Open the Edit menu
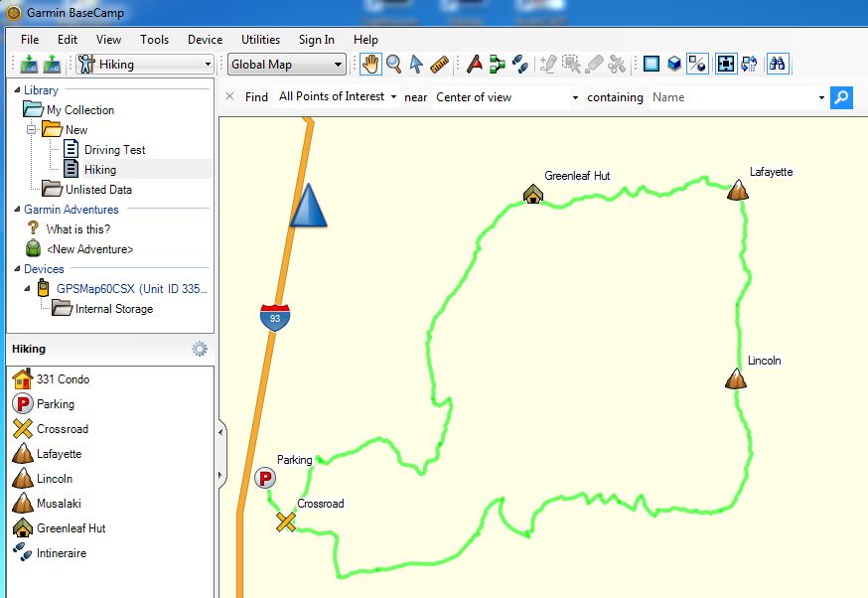The height and width of the screenshot is (598, 868). pyautogui.click(x=68, y=40)
